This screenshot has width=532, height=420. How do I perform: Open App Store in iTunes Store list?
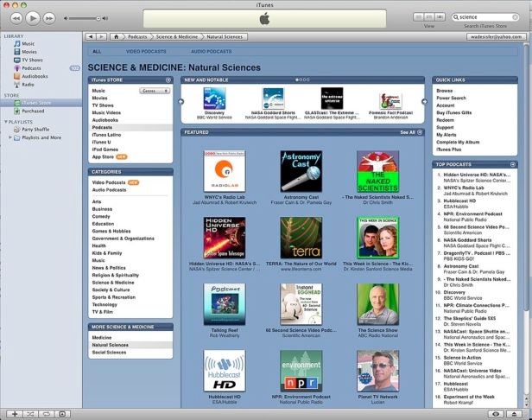point(103,157)
